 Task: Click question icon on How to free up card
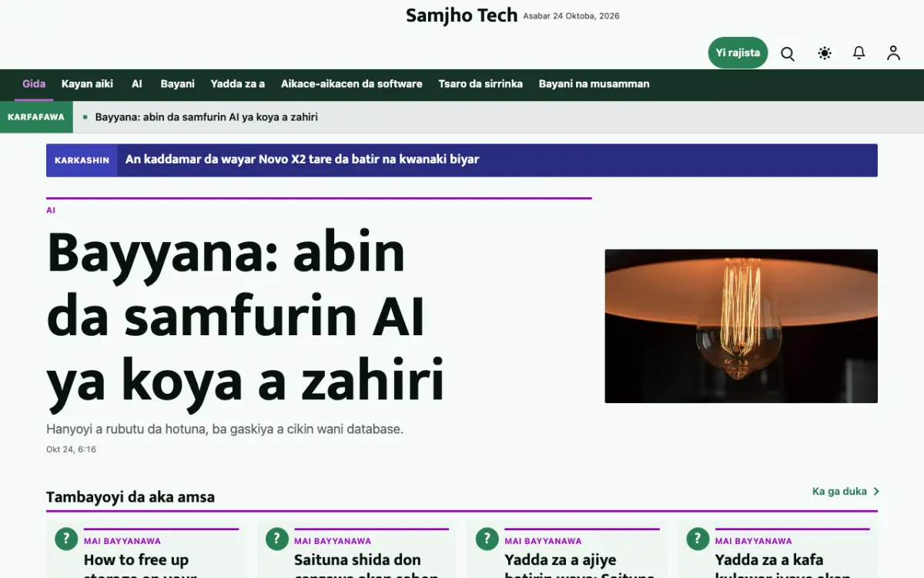[x=66, y=539]
